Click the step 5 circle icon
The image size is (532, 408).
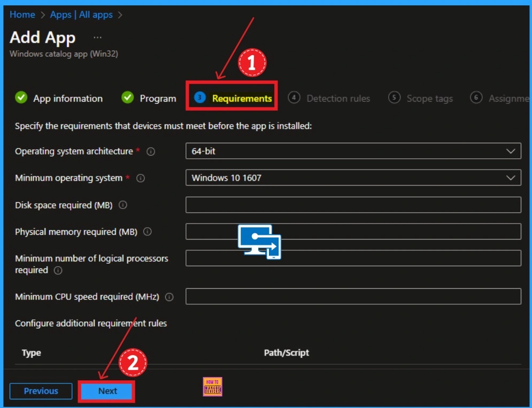pyautogui.click(x=394, y=98)
